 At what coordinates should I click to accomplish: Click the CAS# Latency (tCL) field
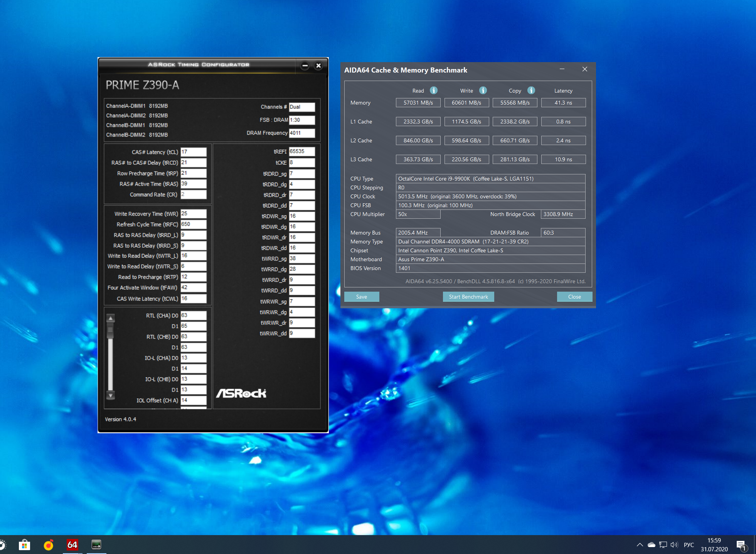(x=194, y=152)
